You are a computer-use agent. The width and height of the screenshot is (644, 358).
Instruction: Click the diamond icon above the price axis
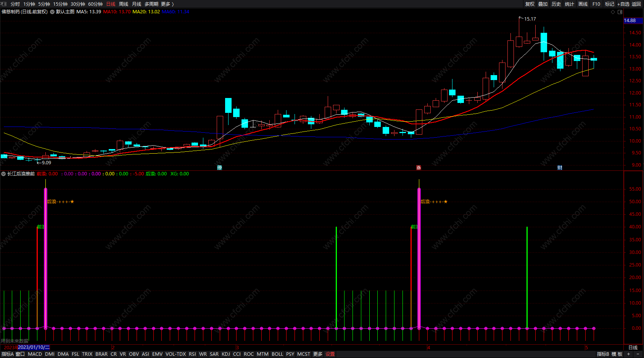click(613, 12)
